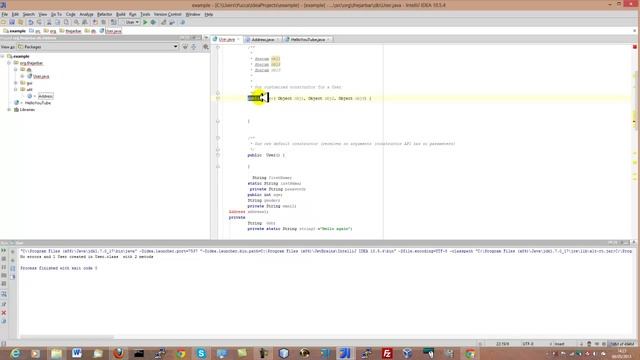Click the project pane settings gear icon
This screenshot has width=640, height=360.
tap(206, 47)
